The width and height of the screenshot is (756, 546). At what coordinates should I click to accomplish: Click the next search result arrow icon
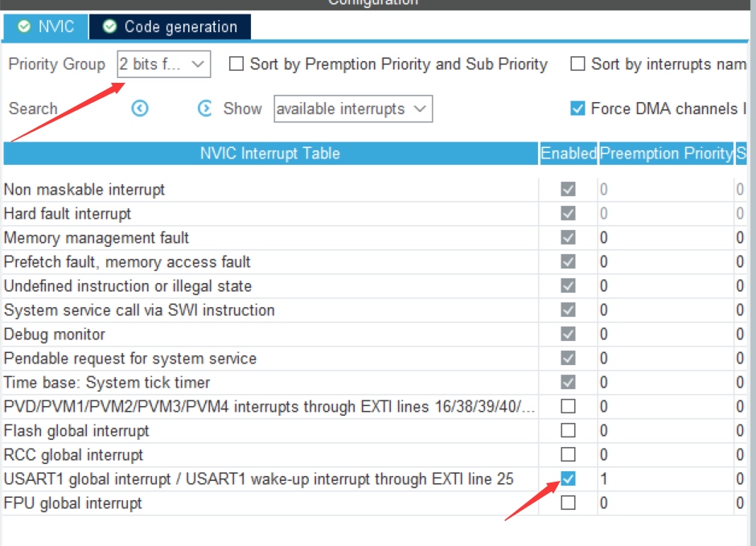click(x=205, y=109)
